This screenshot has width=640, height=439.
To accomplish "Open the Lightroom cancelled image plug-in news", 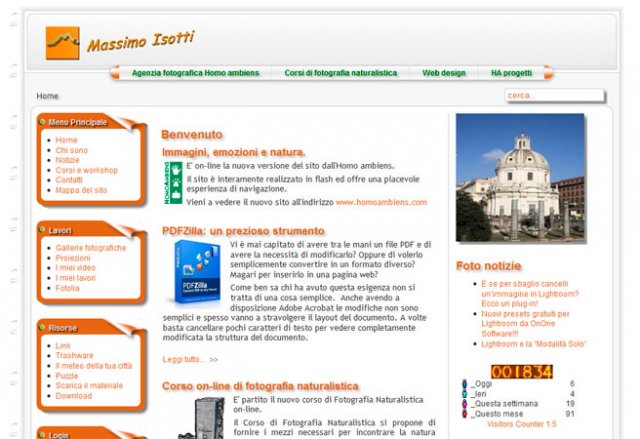I will coord(530,294).
